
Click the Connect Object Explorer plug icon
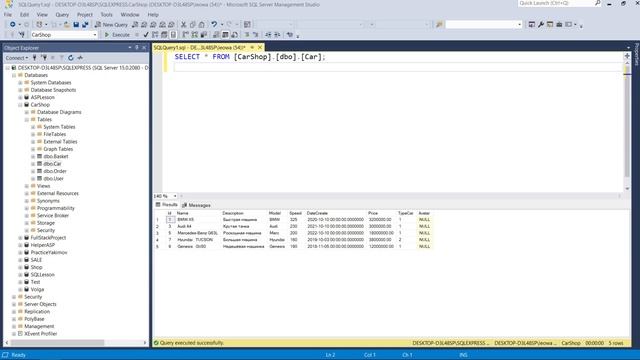point(35,58)
